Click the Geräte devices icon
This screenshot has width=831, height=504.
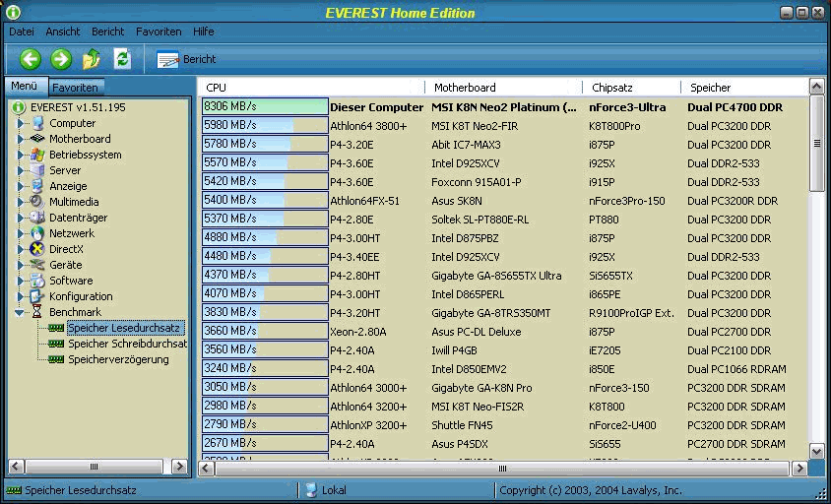click(x=37, y=265)
